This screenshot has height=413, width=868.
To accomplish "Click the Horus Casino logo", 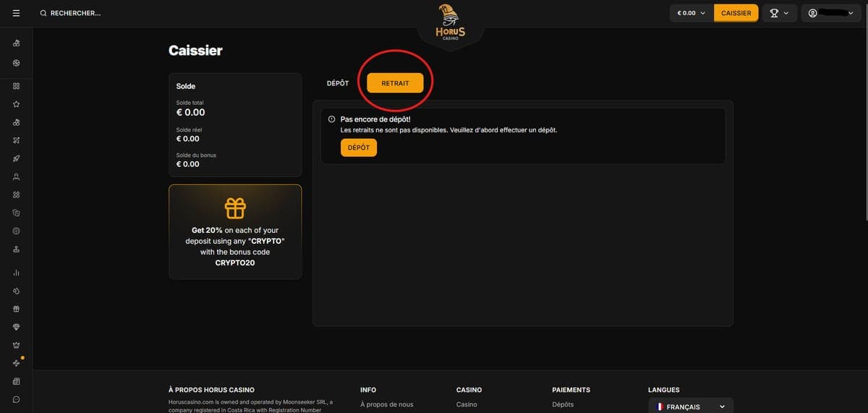I will coord(450,23).
